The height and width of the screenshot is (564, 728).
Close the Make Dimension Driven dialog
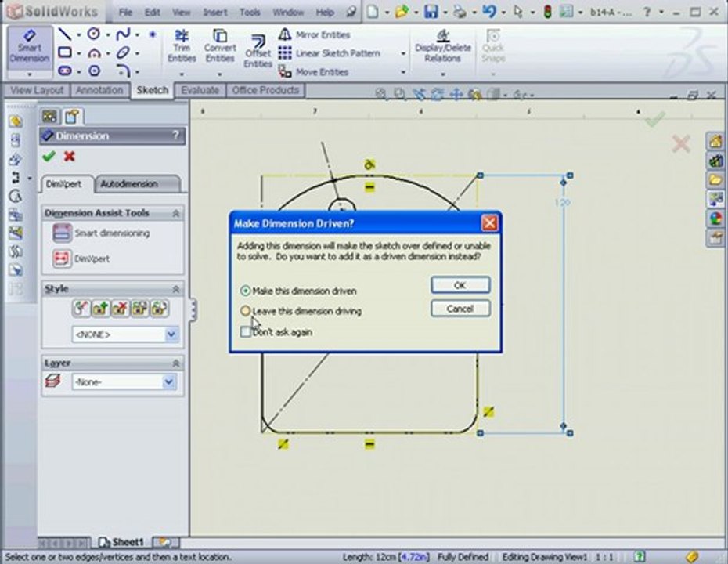tap(489, 223)
